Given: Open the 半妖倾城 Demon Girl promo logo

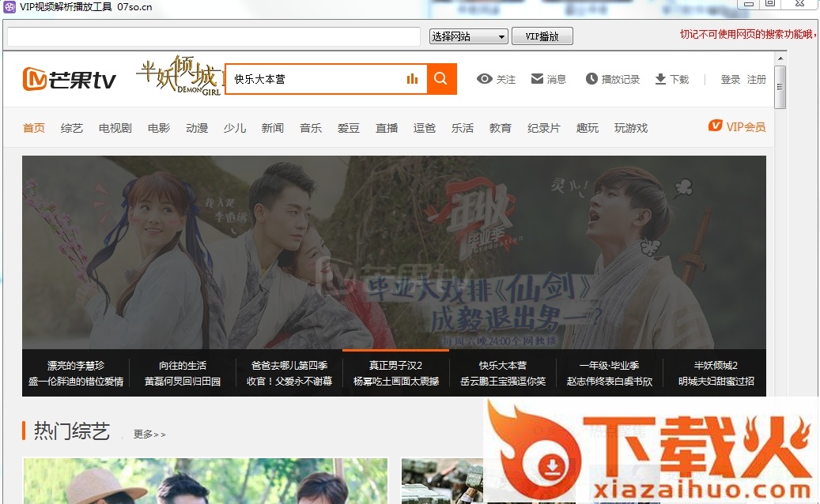Looking at the screenshot, I should (179, 77).
